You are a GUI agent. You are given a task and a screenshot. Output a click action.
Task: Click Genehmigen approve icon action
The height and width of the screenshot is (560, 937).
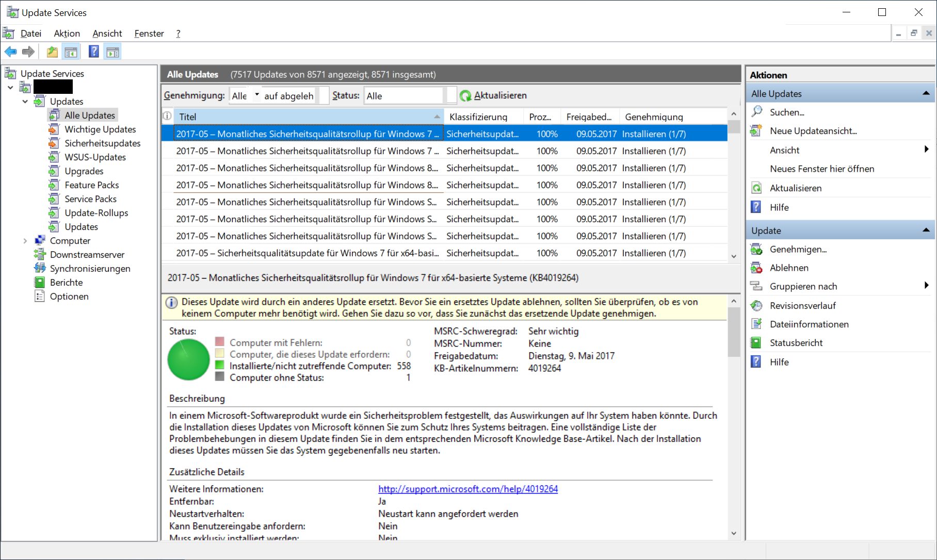coord(757,250)
